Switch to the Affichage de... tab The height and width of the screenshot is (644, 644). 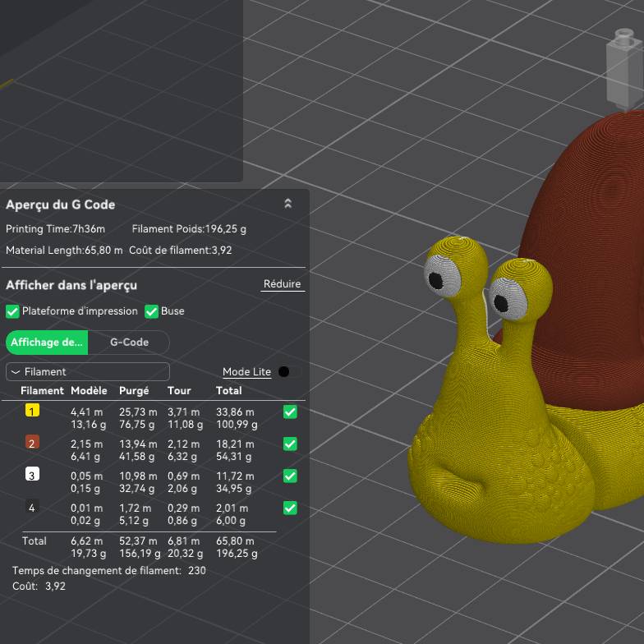pos(47,343)
